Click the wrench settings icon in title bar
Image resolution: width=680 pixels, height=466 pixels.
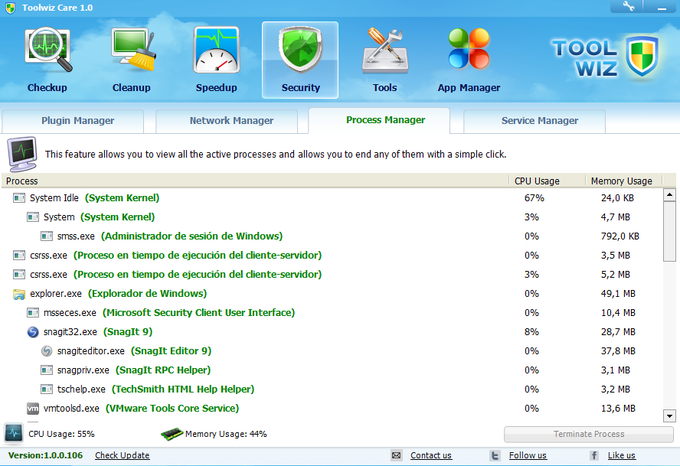[628, 6]
